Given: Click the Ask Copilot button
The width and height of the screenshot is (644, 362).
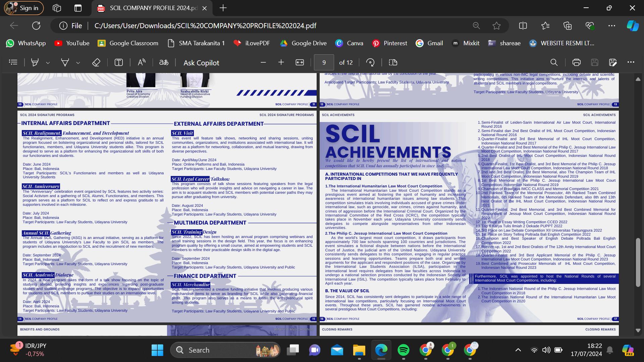Looking at the screenshot, I should pos(201,63).
